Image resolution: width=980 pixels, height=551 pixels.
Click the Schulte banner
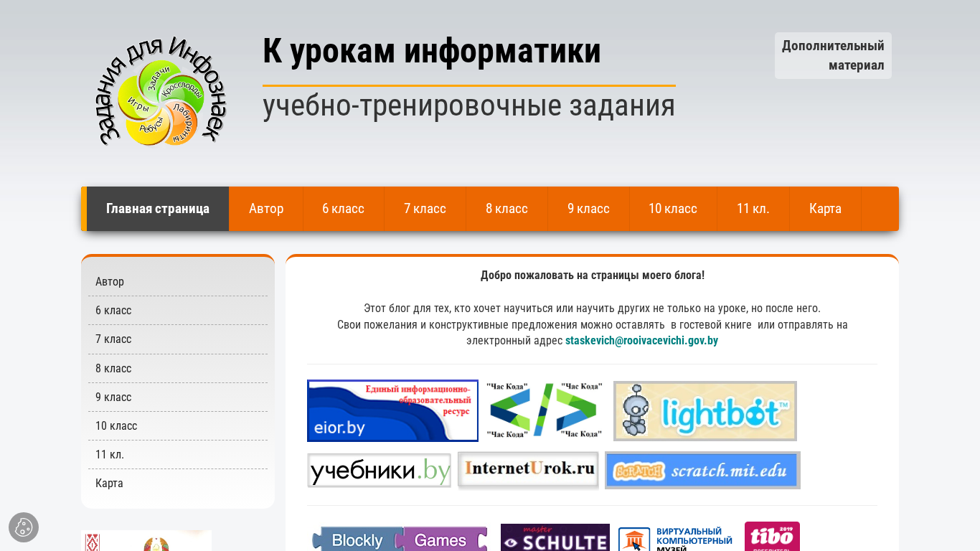tap(555, 537)
